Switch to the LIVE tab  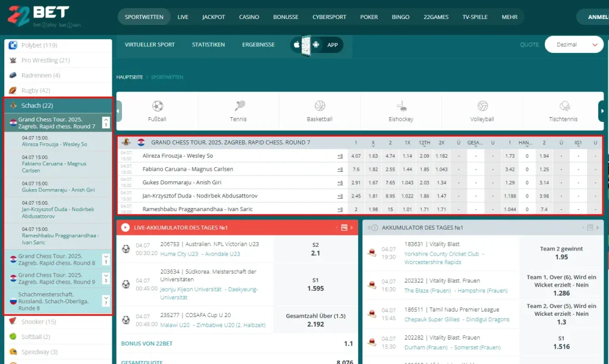[x=183, y=17]
